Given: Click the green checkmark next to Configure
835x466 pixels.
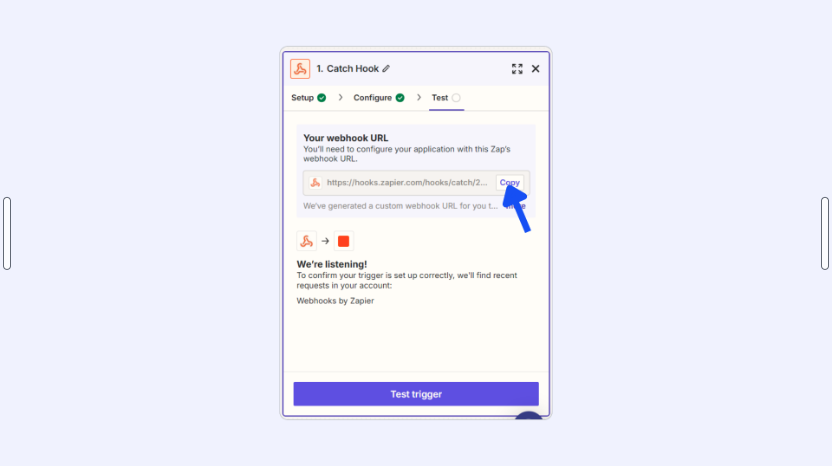Looking at the screenshot, I should 400,98.
